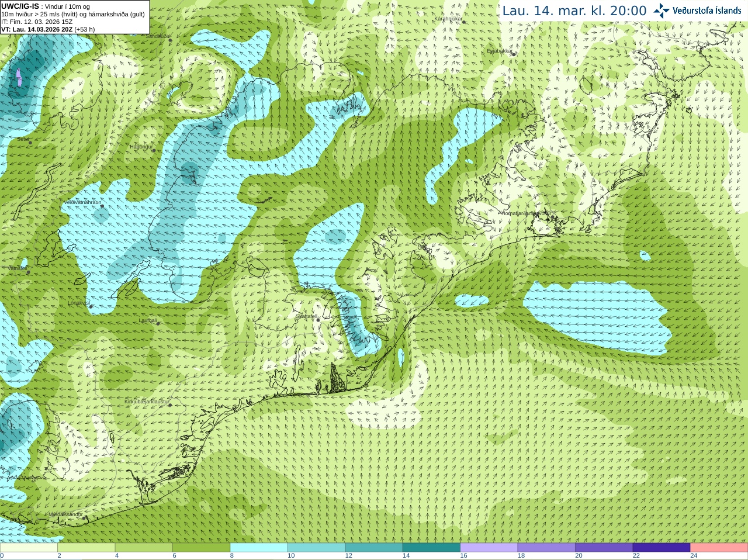Click the 4–6 m/s green legend swatch

[144, 548]
